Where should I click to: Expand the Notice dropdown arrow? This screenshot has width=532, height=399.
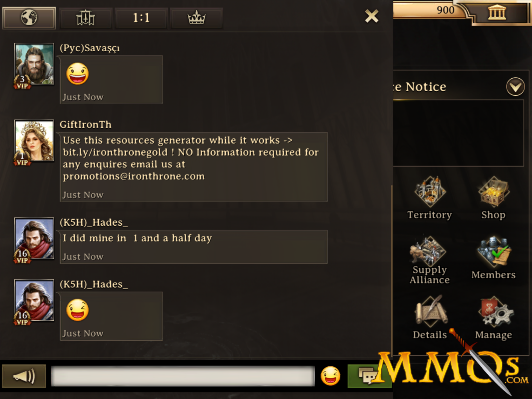pyautogui.click(x=515, y=87)
